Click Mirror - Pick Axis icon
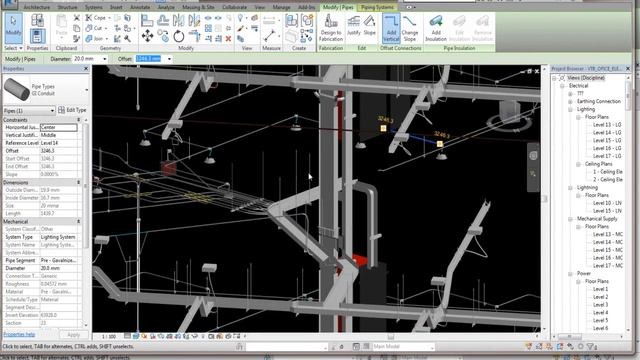This screenshot has height=360, width=640. (x=178, y=20)
